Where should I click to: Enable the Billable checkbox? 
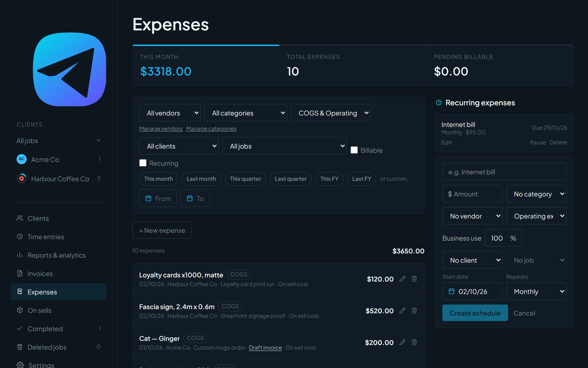pyautogui.click(x=354, y=150)
